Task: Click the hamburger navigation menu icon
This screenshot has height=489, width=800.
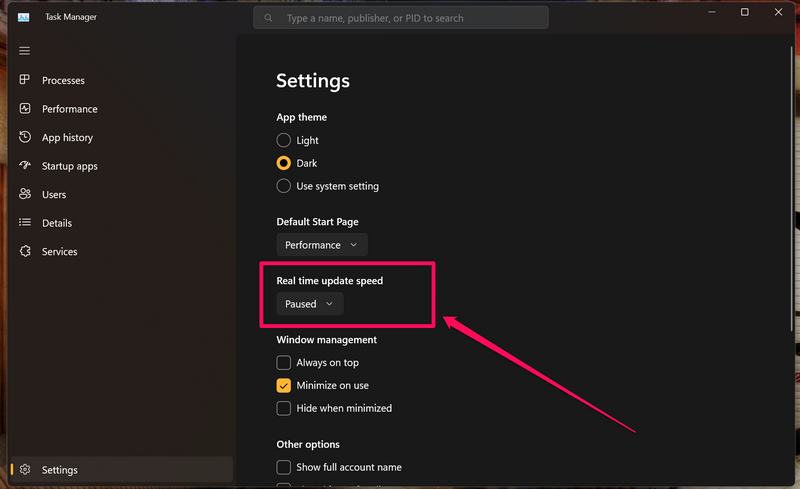Action: (x=25, y=51)
